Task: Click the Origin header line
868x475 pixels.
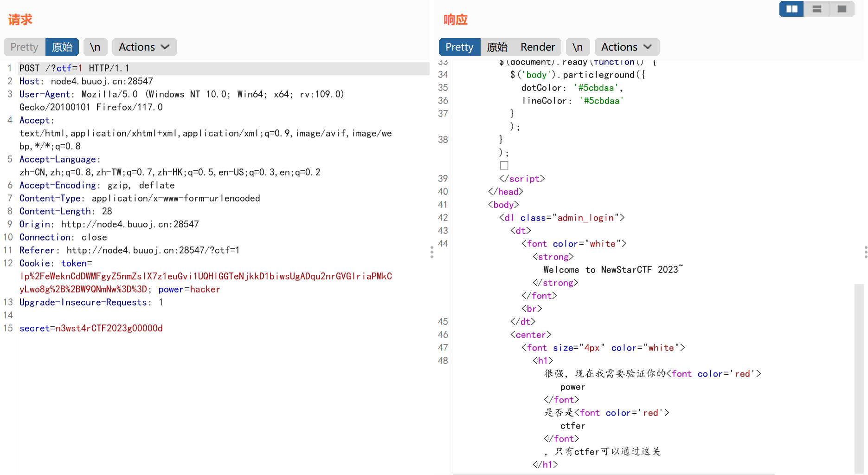Action: [109, 224]
